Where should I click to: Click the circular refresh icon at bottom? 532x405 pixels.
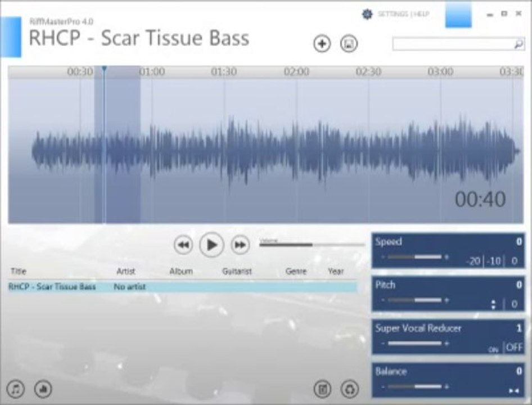coord(349,389)
